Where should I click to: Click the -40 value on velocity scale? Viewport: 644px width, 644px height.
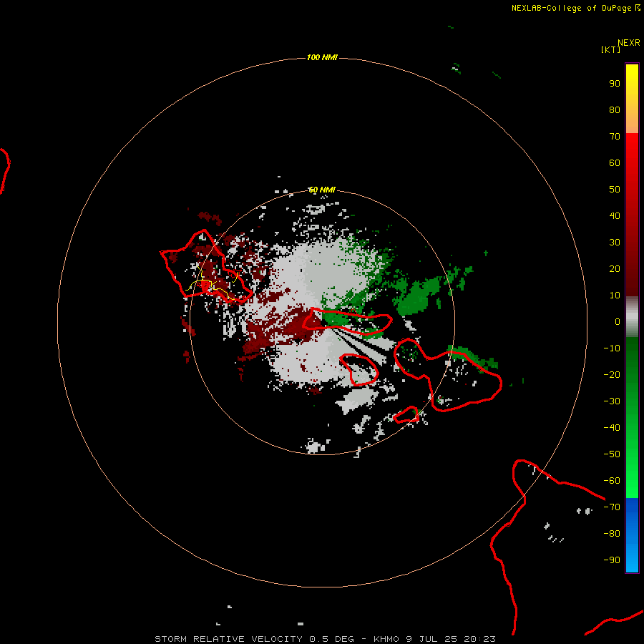point(612,428)
